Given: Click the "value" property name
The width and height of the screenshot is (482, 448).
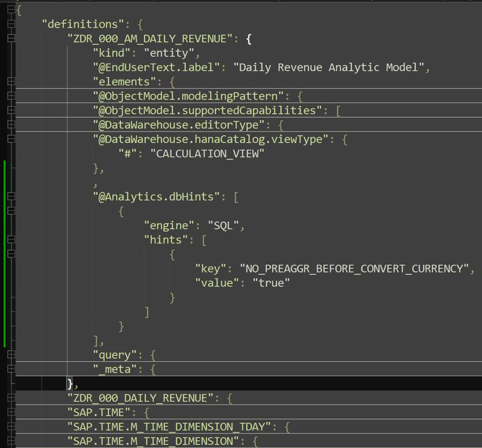Looking at the screenshot, I should pos(217,283).
